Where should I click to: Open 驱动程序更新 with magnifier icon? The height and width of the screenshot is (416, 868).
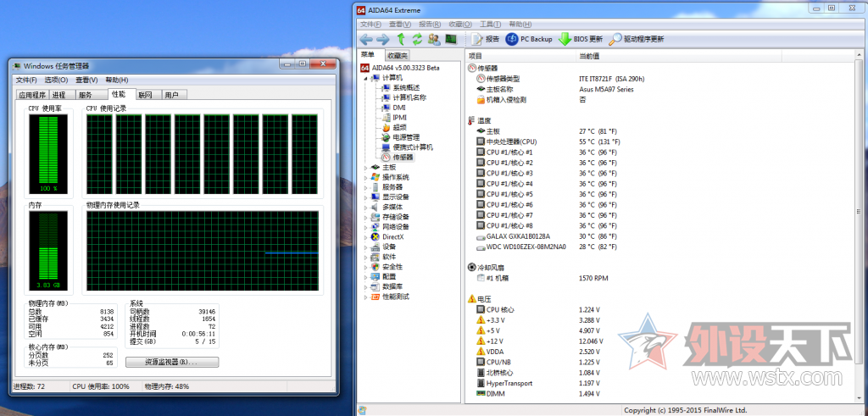click(x=636, y=39)
